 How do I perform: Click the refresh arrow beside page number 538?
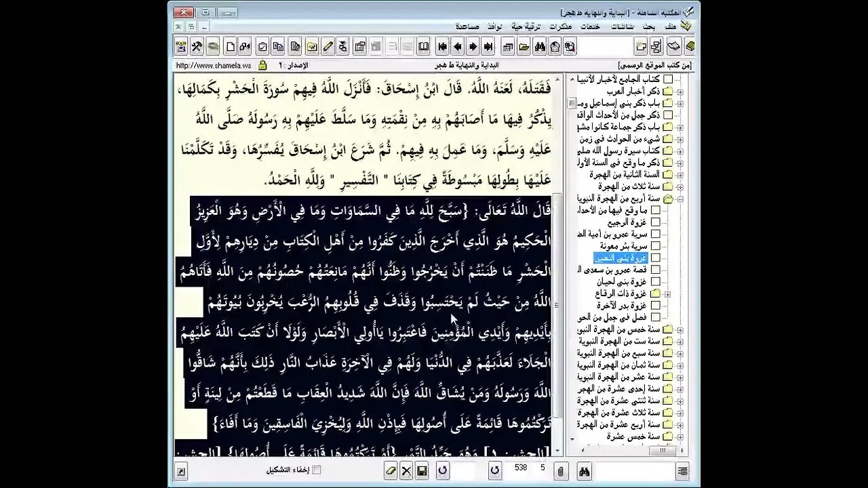coord(495,470)
